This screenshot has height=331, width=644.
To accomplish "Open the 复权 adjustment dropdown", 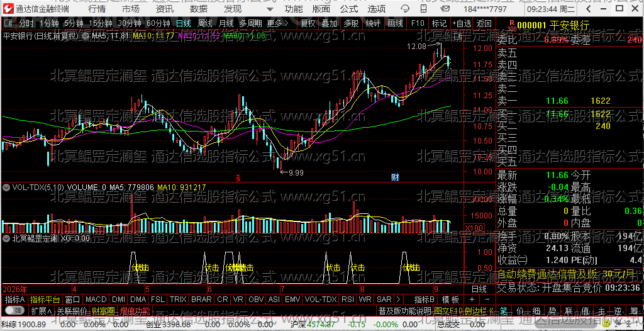I will (308, 23).
